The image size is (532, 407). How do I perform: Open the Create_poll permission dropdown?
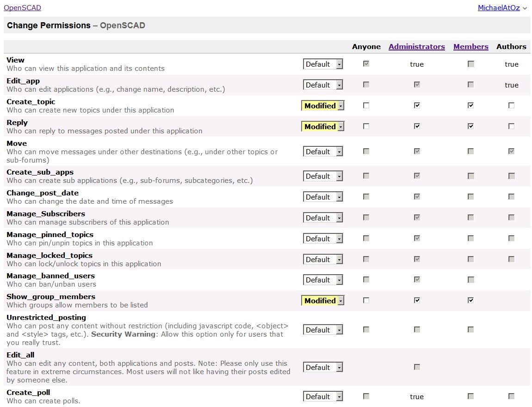point(323,397)
